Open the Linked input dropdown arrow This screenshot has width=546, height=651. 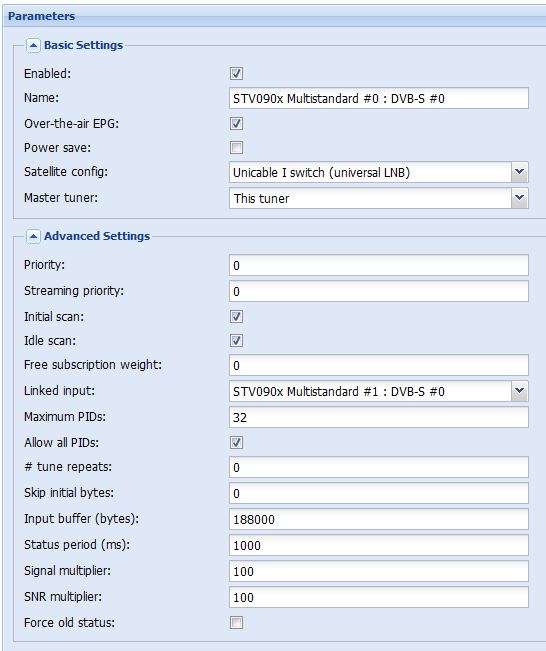pos(519,391)
